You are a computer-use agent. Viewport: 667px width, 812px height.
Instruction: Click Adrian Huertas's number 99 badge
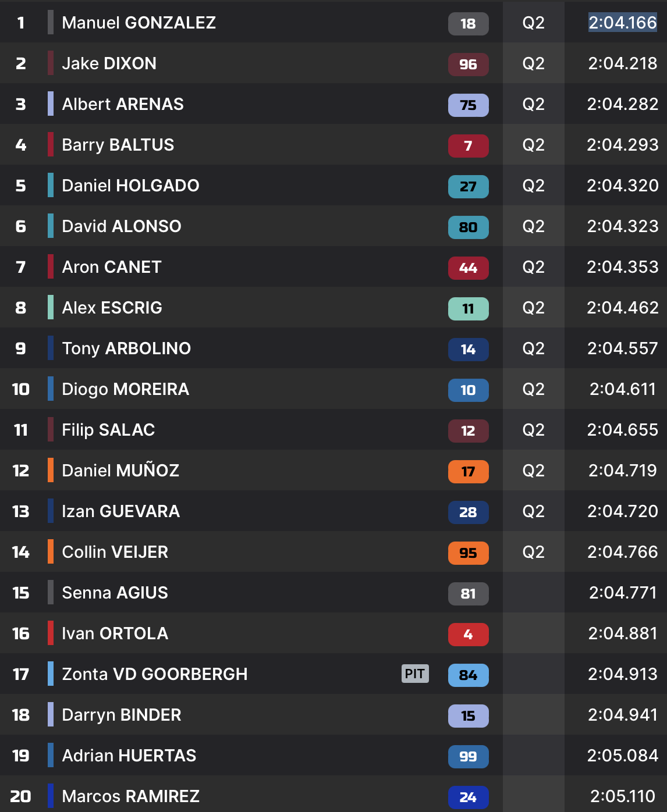point(468,757)
